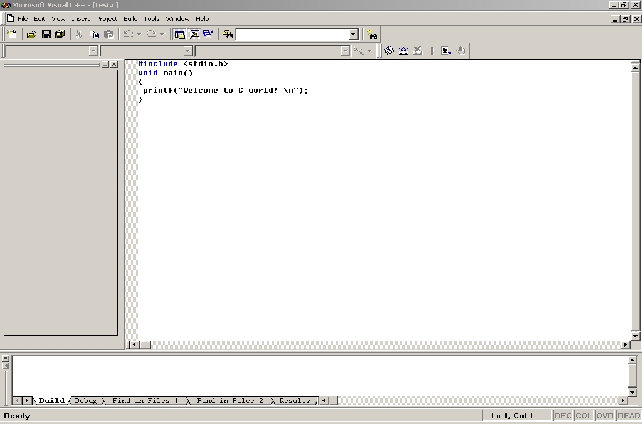Screen dimensions: 642x424
Task: Switch to the Find in Files 2 tab
Action: (x=230, y=400)
